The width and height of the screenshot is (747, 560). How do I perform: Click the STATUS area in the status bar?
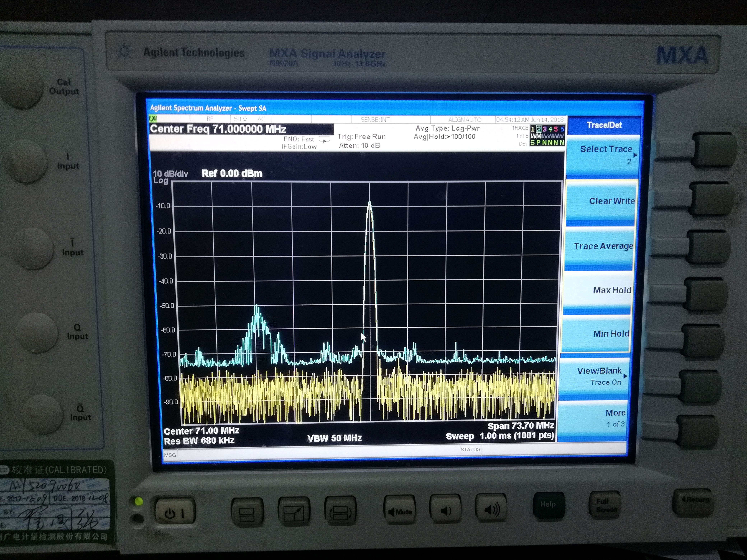pos(470,449)
